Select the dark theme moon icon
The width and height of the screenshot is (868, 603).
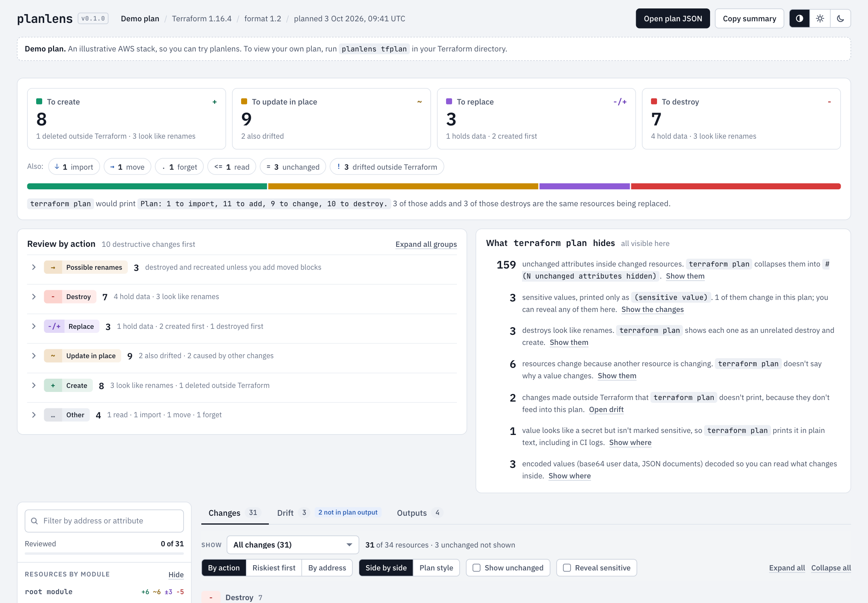[x=840, y=18]
